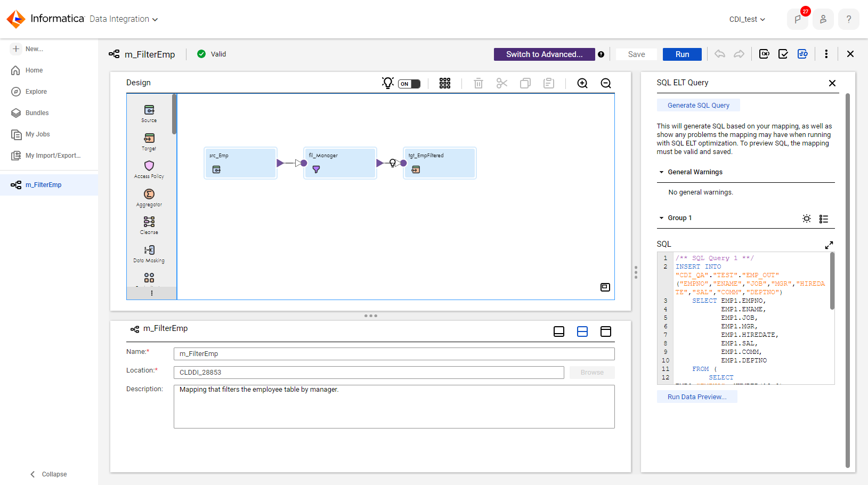Select the Aggregator transformation
The image size is (868, 485).
pyautogui.click(x=149, y=198)
